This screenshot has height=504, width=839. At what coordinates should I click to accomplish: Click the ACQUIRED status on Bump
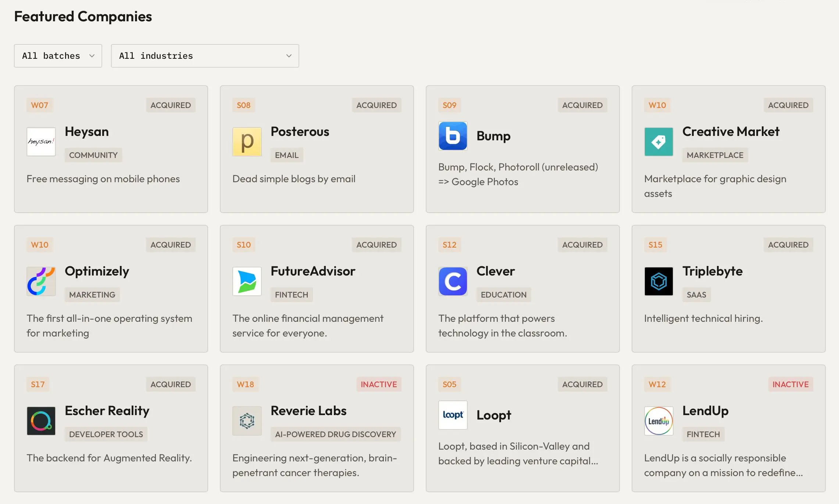[582, 105]
